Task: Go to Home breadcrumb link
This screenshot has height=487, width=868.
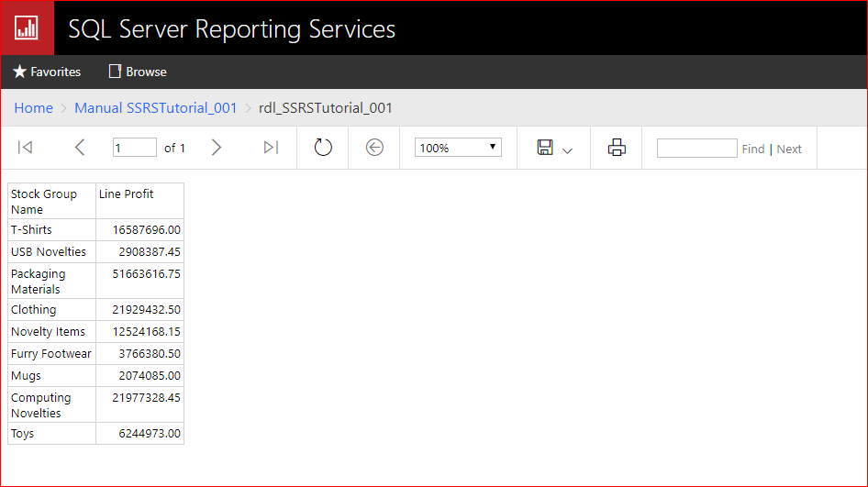Action: click(x=34, y=108)
